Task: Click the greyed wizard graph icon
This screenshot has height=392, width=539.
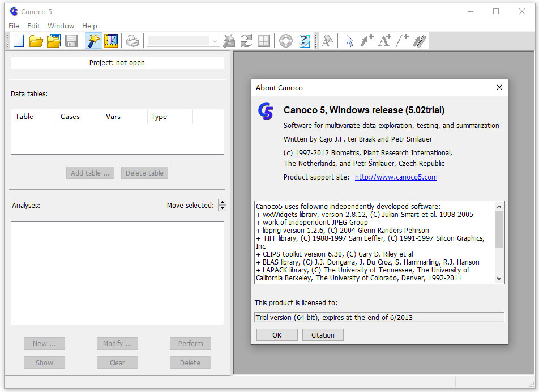Action: tap(229, 41)
